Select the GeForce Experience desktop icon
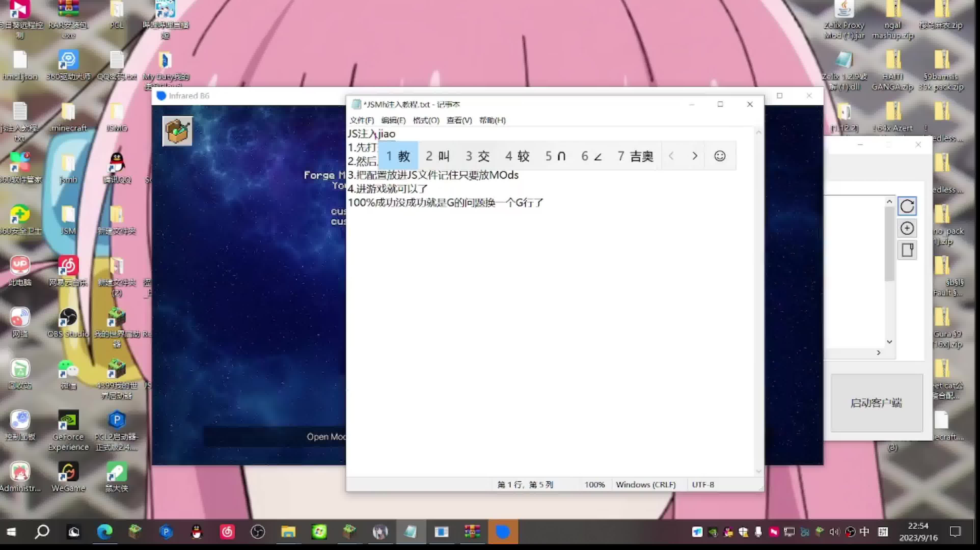The image size is (980, 550). coord(68,430)
